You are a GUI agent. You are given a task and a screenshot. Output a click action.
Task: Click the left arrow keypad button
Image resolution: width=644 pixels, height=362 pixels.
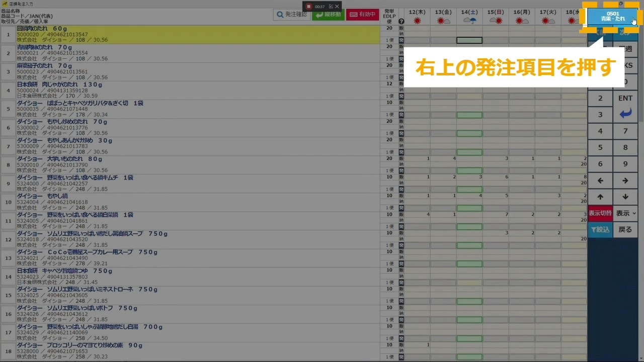[x=600, y=180]
